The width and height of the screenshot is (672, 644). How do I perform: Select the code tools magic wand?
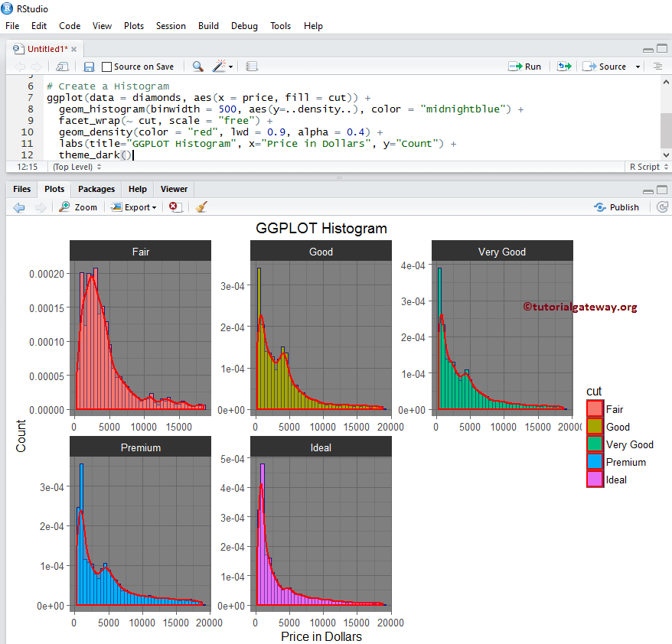(218, 67)
